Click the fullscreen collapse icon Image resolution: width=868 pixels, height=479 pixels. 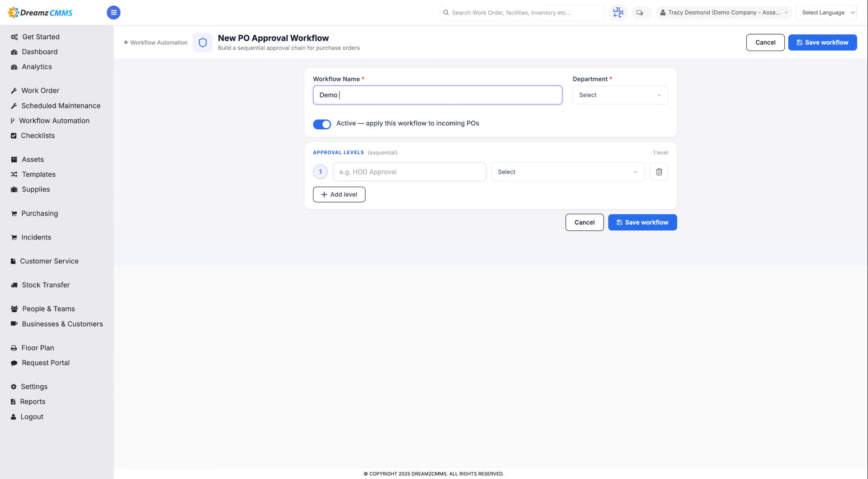(x=618, y=13)
